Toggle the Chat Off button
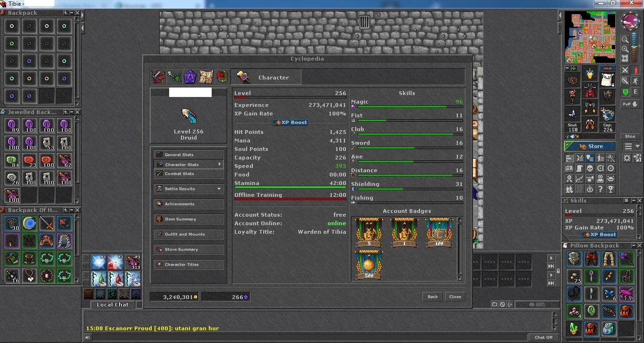644x343 pixels. [x=543, y=337]
